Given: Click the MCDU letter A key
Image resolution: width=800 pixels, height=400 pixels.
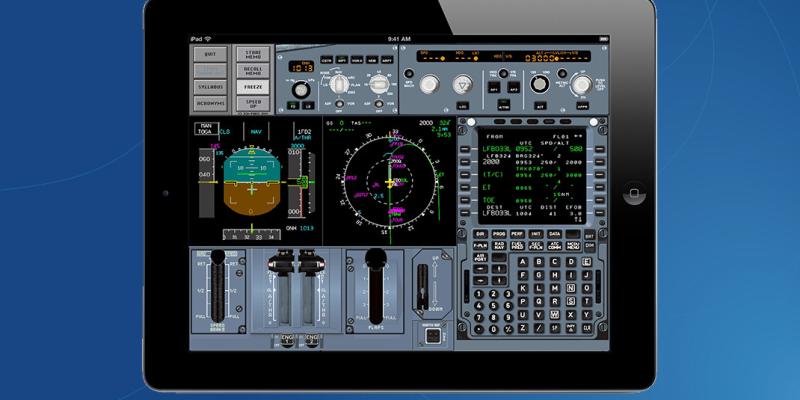Looking at the screenshot, I should pos(523,262).
